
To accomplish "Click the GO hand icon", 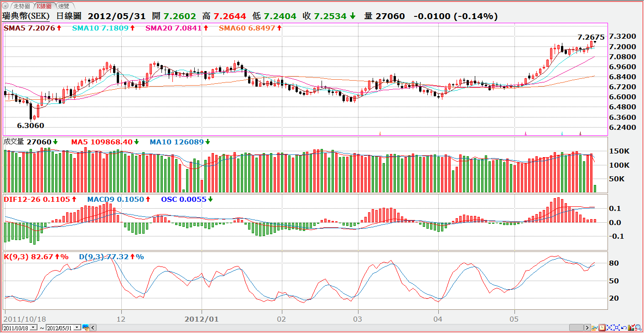I will (x=85, y=328).
